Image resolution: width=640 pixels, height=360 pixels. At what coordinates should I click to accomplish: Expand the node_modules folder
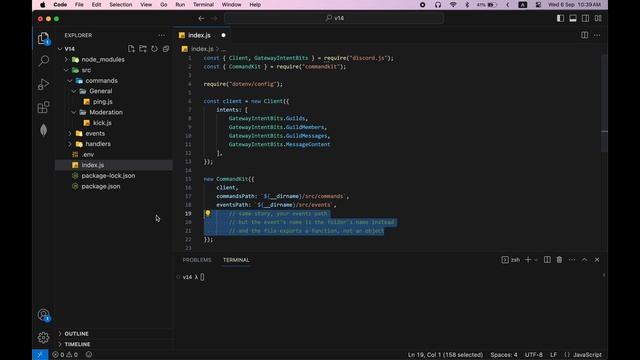(x=67, y=60)
